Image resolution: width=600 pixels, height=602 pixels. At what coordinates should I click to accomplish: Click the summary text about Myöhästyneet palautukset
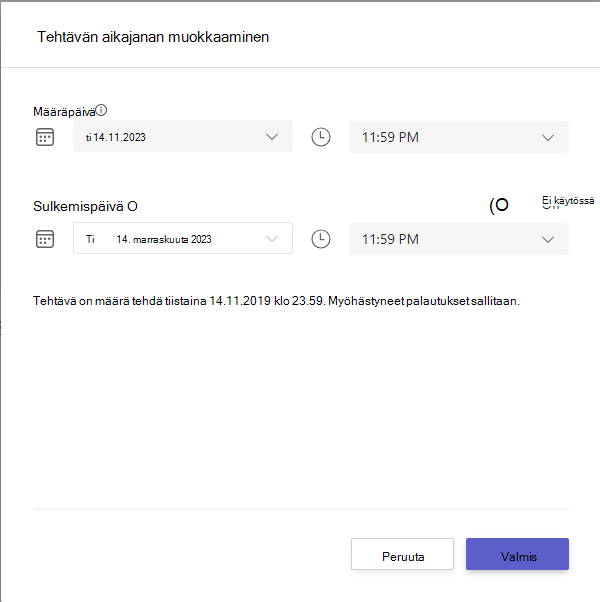[276, 301]
